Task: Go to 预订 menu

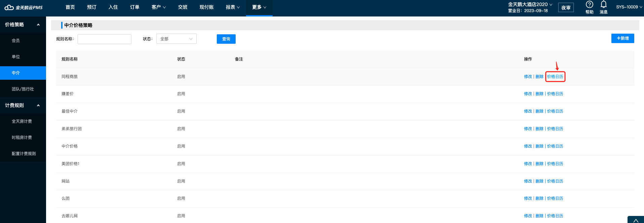Action: click(92, 7)
